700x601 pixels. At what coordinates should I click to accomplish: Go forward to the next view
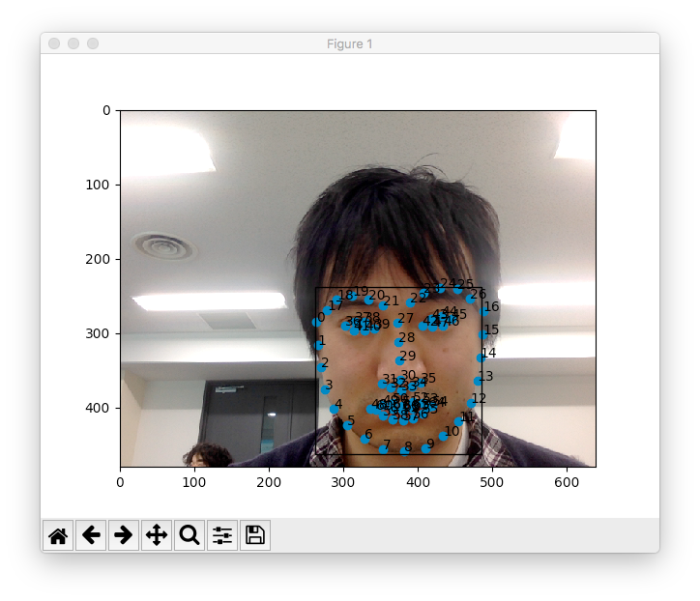pyautogui.click(x=124, y=535)
